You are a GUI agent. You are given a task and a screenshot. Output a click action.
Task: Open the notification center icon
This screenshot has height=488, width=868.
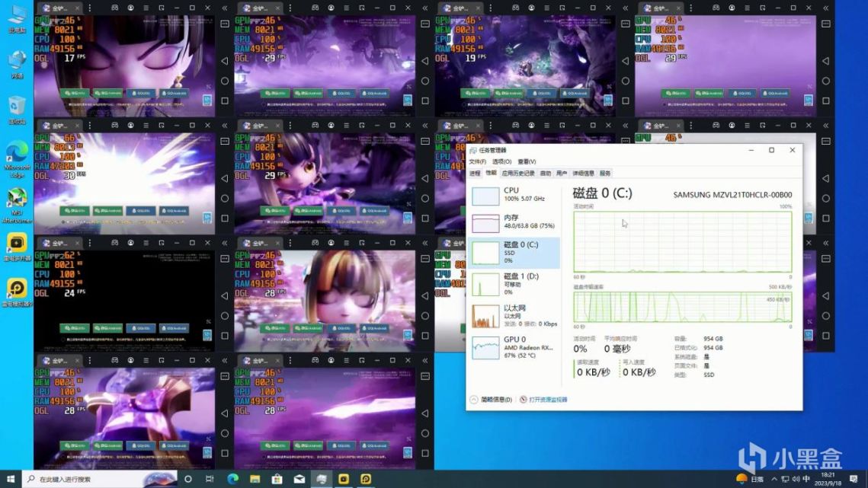tap(854, 479)
